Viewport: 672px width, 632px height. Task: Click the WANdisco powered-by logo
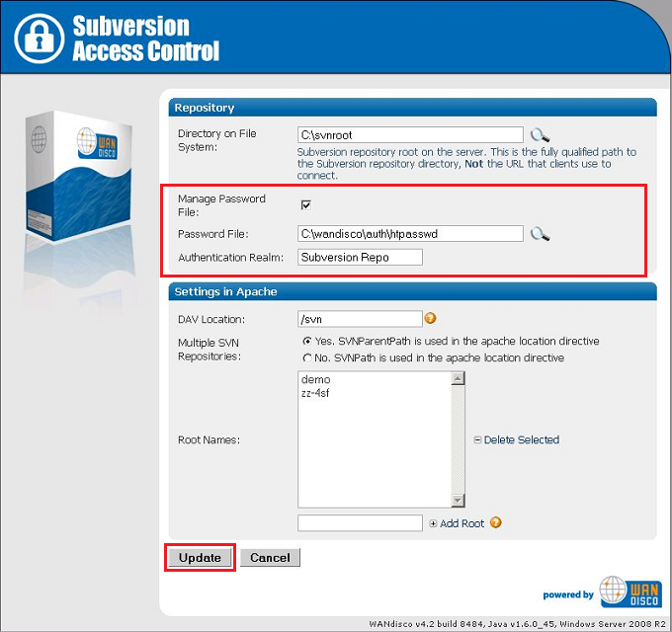tap(630, 592)
